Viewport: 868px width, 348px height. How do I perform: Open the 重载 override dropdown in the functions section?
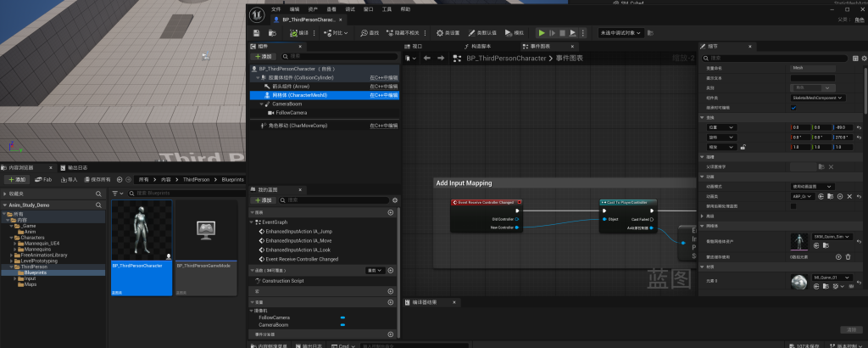tap(374, 271)
